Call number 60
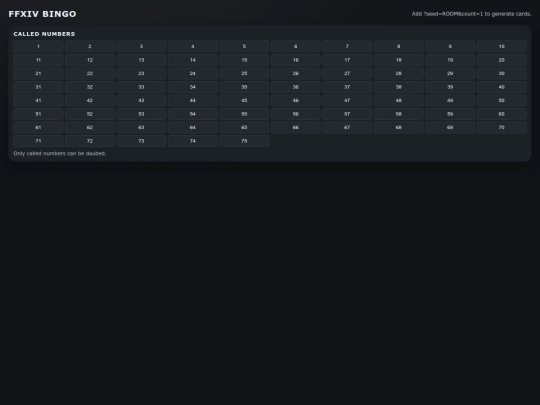The image size is (540, 405). pyautogui.click(x=501, y=114)
